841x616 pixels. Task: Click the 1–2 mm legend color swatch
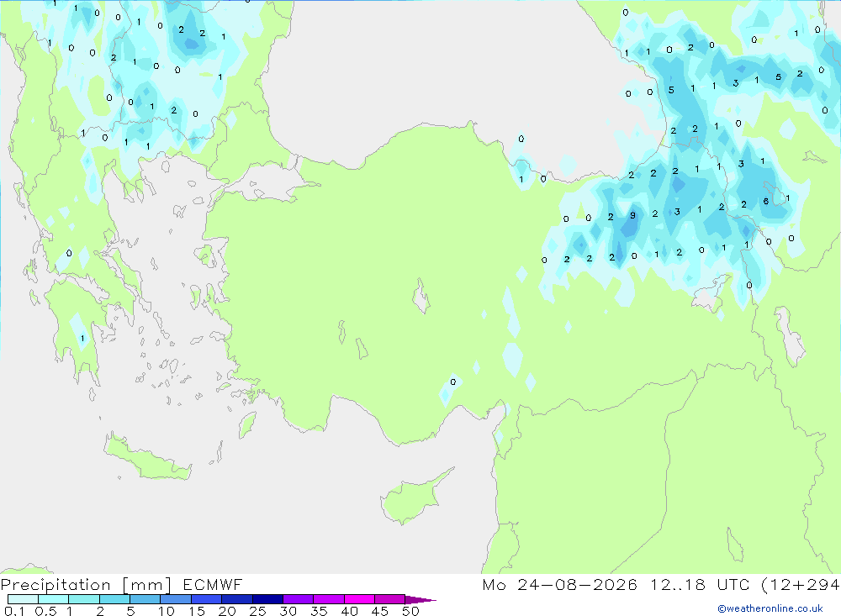pyautogui.click(x=84, y=599)
